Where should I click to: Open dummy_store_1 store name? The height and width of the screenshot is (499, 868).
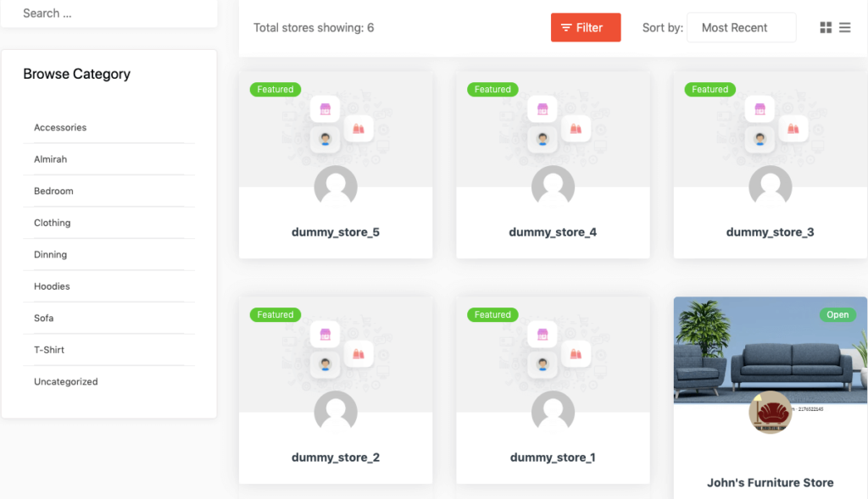click(x=553, y=457)
